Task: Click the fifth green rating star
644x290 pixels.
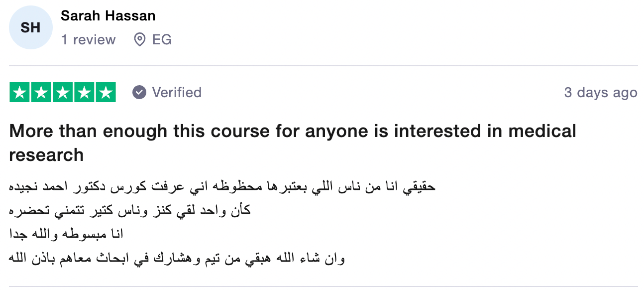Action: 106,93
